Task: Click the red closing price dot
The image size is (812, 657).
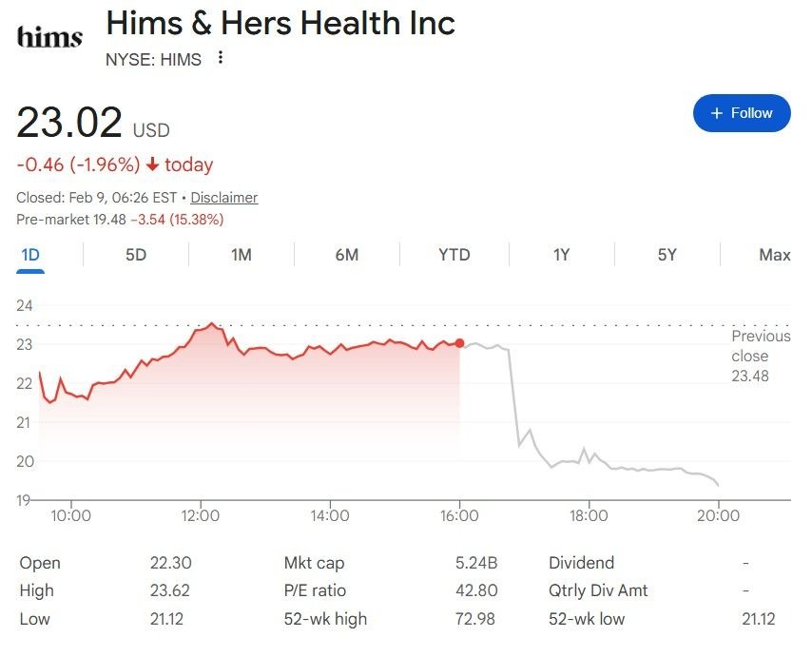Action: pyautogui.click(x=460, y=343)
